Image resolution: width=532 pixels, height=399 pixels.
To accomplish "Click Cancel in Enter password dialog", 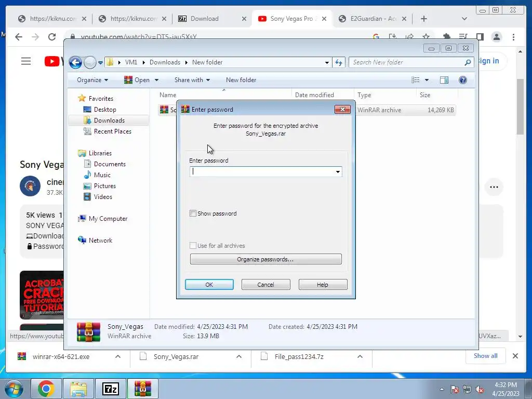I will click(x=265, y=285).
